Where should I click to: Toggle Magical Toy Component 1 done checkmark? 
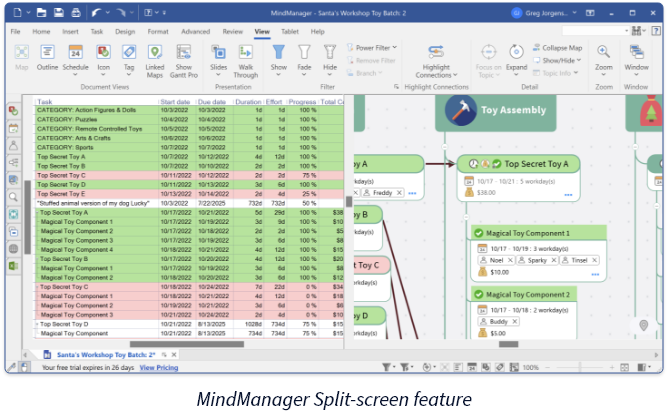click(478, 233)
